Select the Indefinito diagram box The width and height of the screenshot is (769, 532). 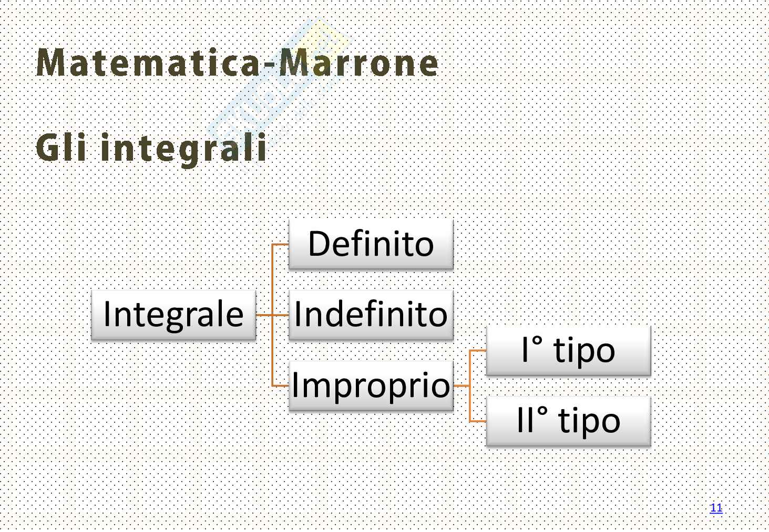coord(371,315)
